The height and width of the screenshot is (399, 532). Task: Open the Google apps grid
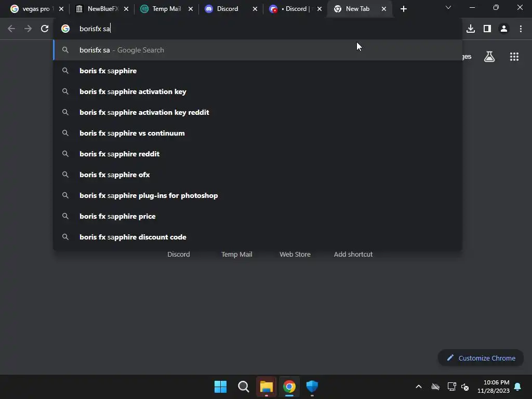(x=514, y=57)
